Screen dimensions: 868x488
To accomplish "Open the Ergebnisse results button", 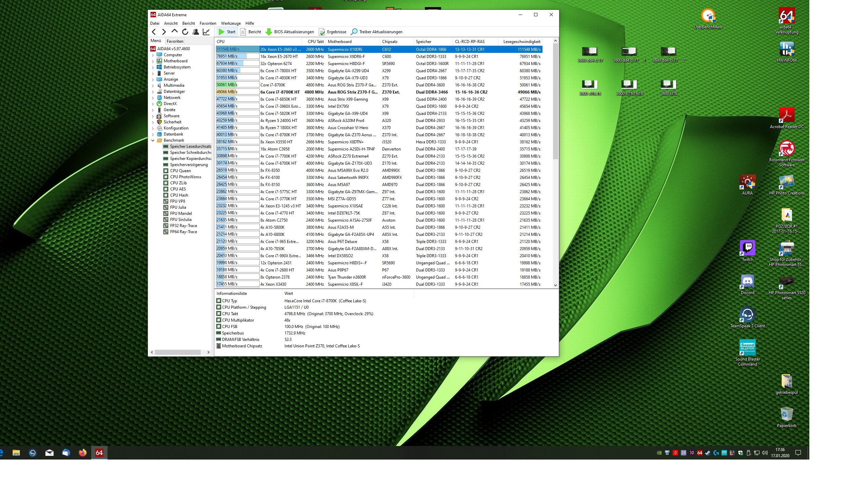I will tap(333, 32).
